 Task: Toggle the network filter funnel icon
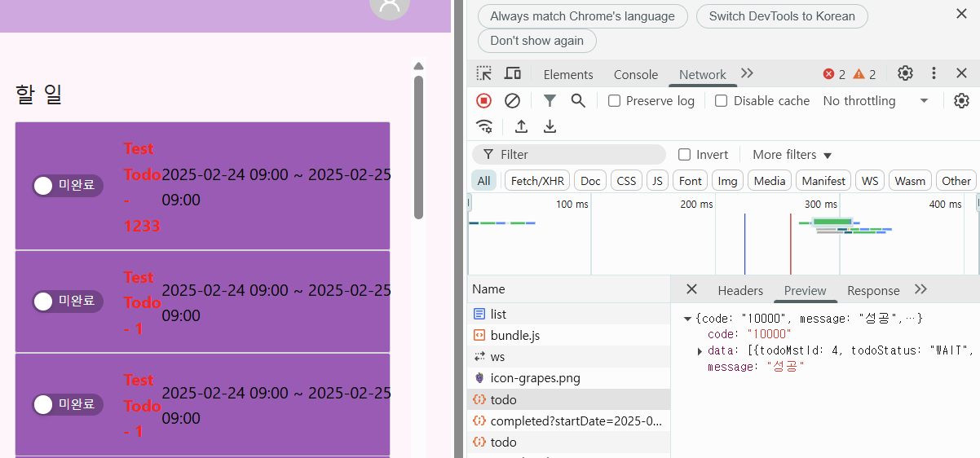(x=550, y=100)
